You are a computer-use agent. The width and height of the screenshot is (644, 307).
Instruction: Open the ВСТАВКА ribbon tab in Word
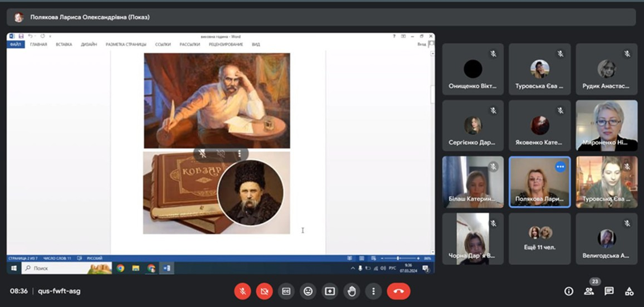(x=64, y=45)
